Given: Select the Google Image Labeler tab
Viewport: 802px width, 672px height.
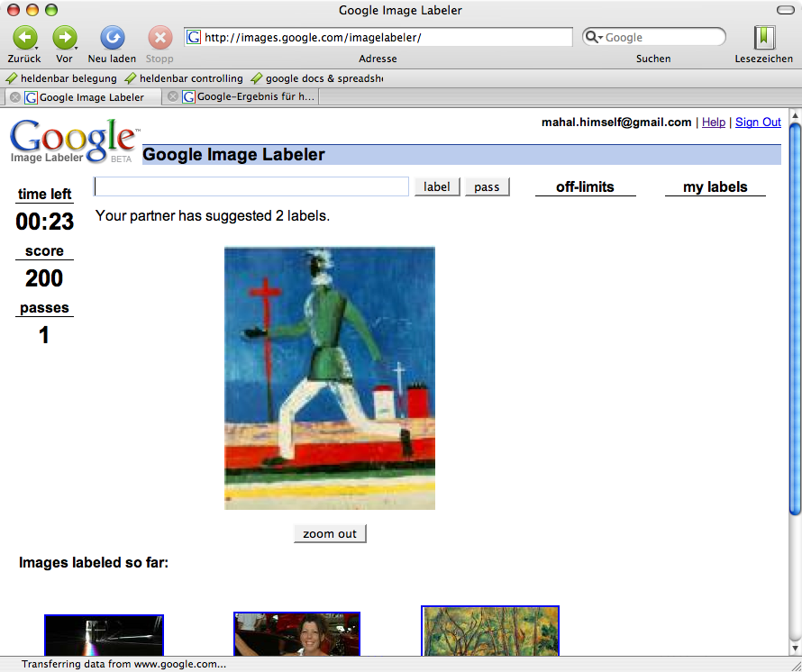Looking at the screenshot, I should coord(90,97).
